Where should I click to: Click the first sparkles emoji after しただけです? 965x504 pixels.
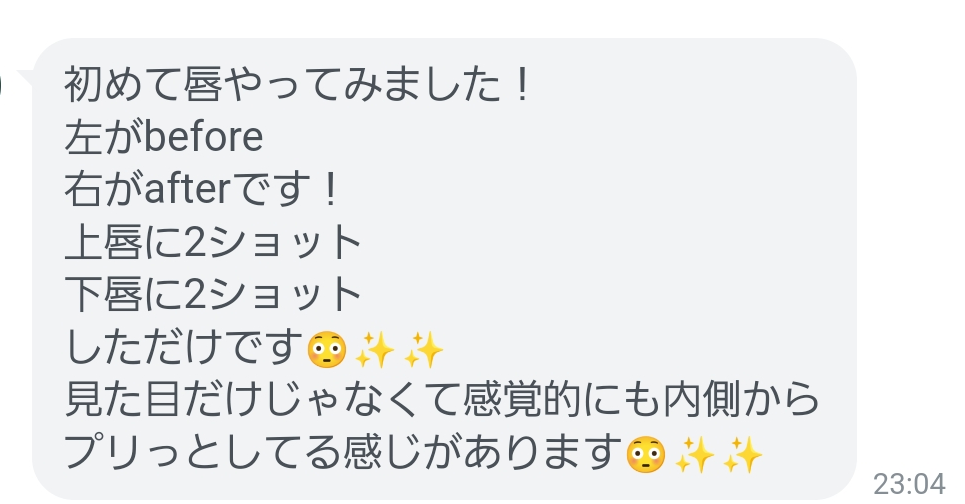coord(375,350)
